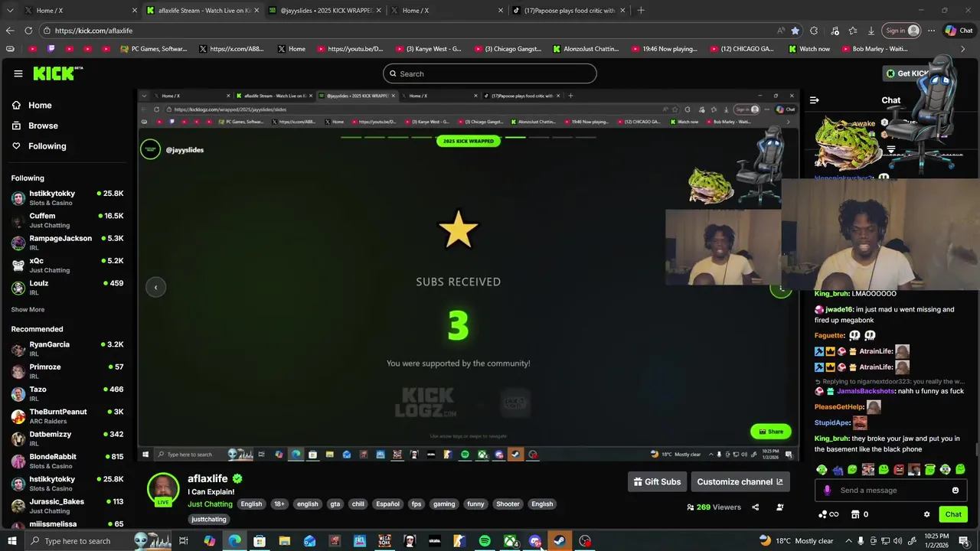Screen dimensions: 980x551
Task: Open xQc channel in Following list
Action: [67, 265]
